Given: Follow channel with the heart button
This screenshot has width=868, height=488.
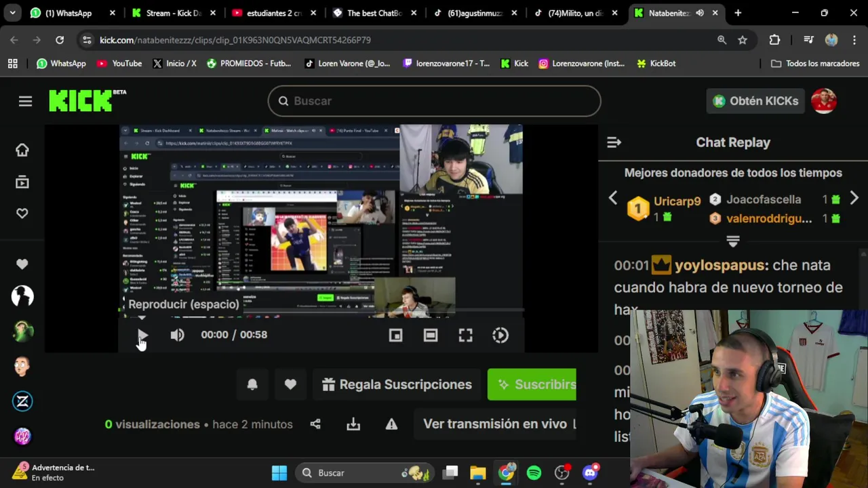Looking at the screenshot, I should 290,384.
